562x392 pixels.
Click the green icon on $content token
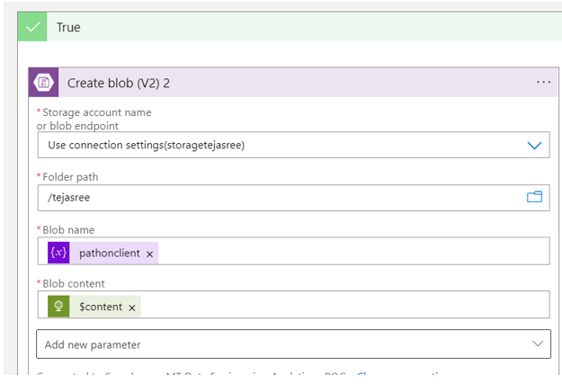click(x=59, y=307)
